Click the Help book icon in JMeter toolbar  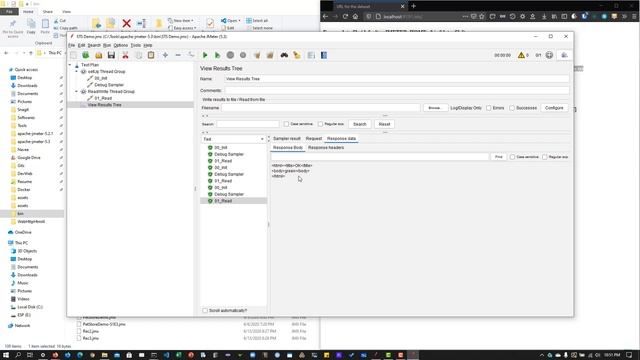coord(324,55)
